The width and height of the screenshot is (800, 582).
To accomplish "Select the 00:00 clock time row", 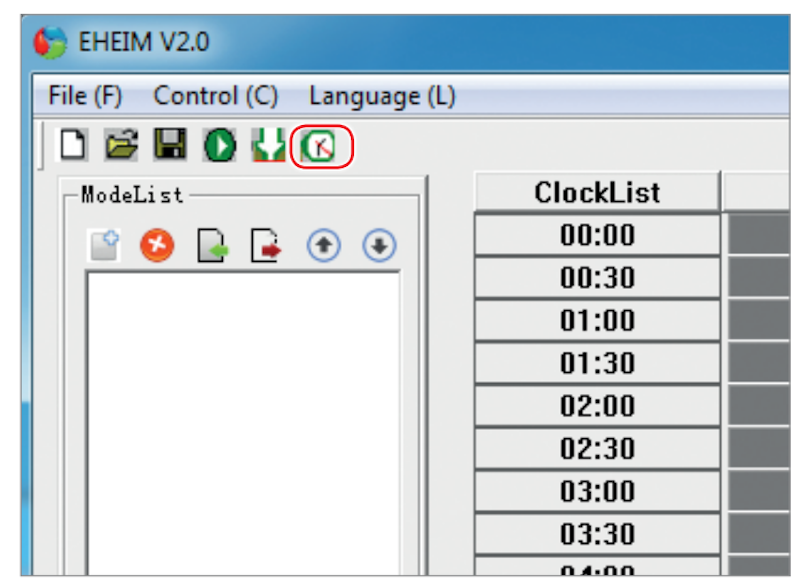I will coord(597,235).
